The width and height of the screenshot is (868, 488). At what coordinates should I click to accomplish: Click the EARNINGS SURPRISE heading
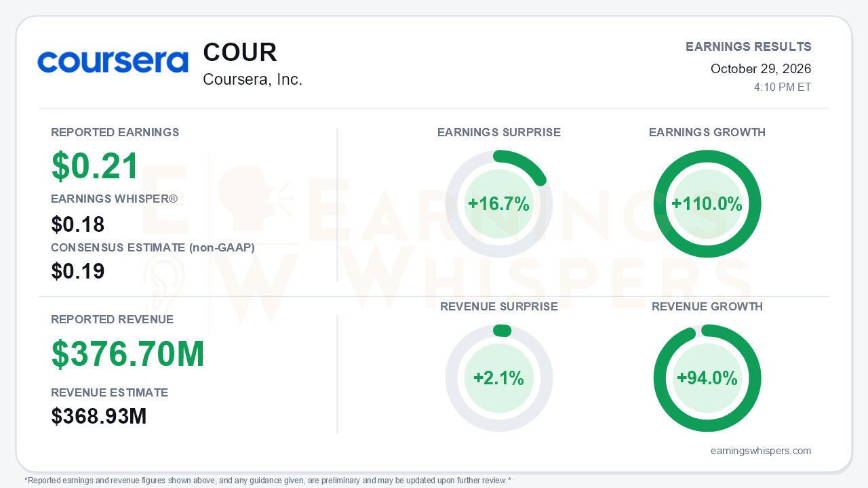(499, 132)
